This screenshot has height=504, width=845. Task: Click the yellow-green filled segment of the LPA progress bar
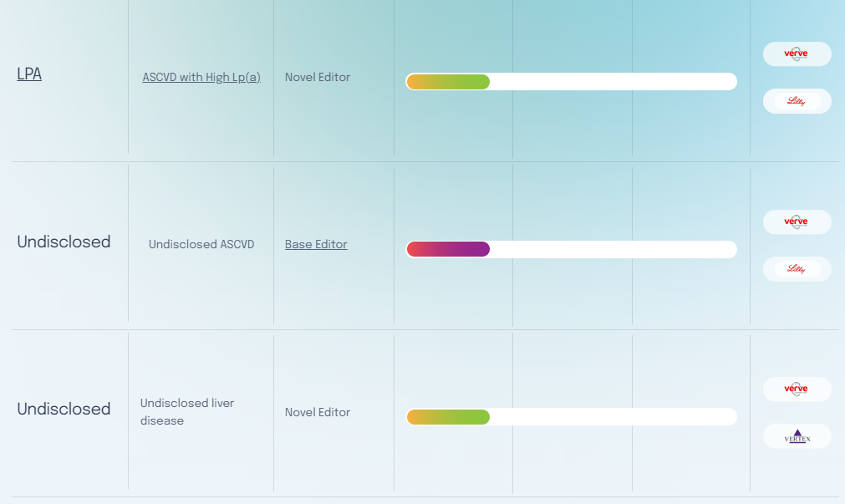(x=448, y=82)
